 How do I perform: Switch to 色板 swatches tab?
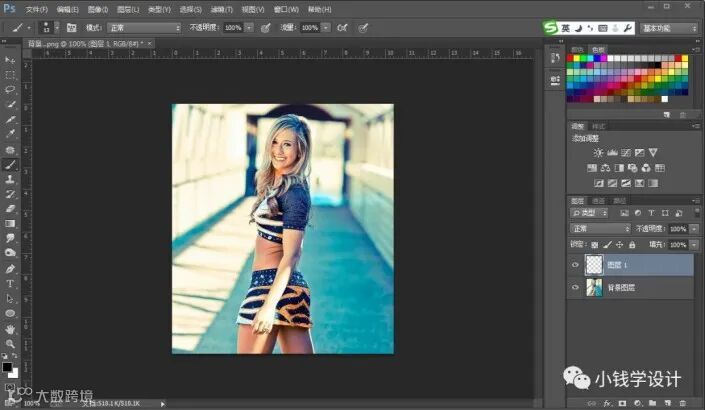coord(598,49)
